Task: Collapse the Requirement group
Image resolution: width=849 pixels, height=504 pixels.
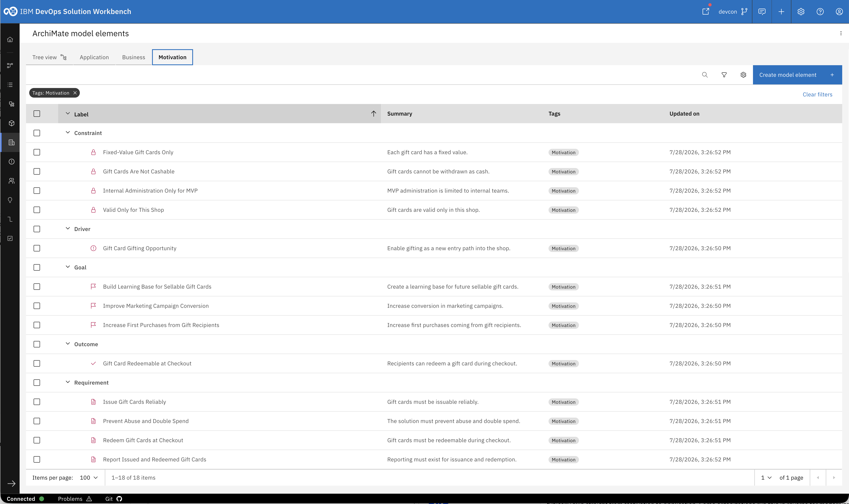Action: coord(68,382)
